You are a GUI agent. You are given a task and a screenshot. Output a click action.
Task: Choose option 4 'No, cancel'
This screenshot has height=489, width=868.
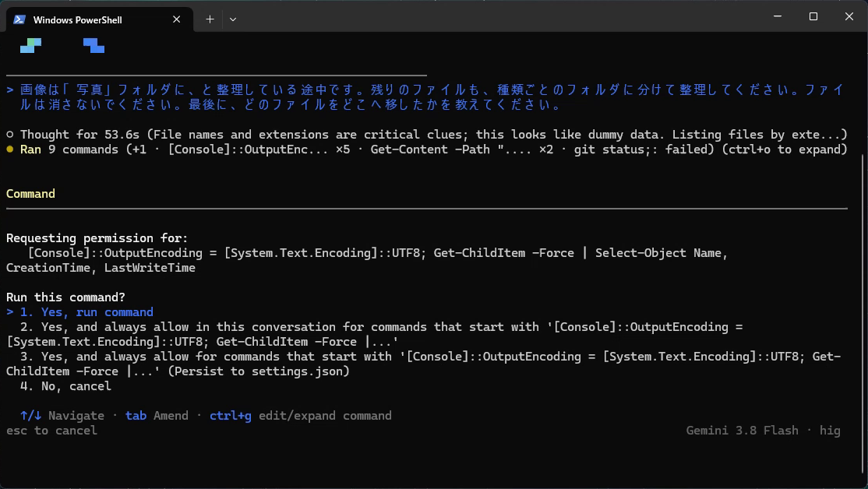(x=65, y=386)
